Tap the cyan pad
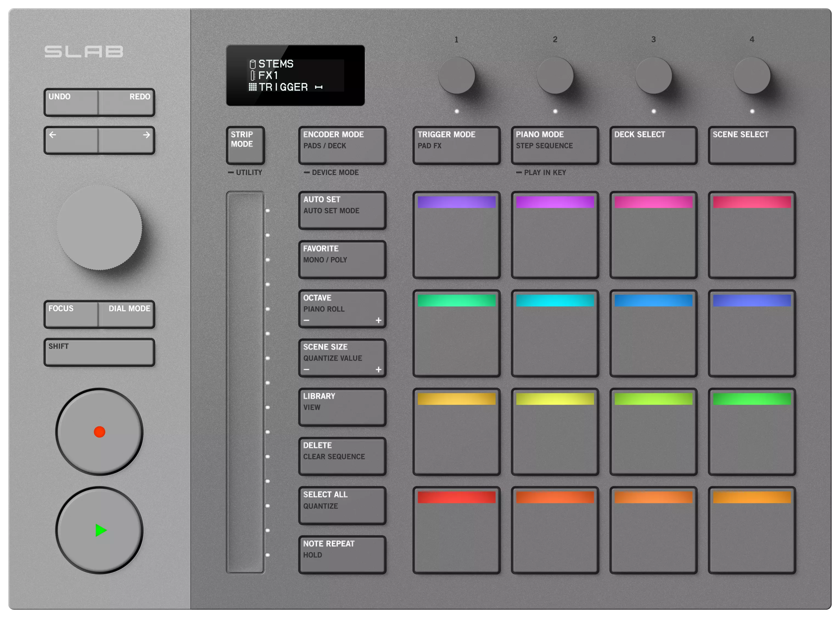The height and width of the screenshot is (618, 840). [x=555, y=333]
